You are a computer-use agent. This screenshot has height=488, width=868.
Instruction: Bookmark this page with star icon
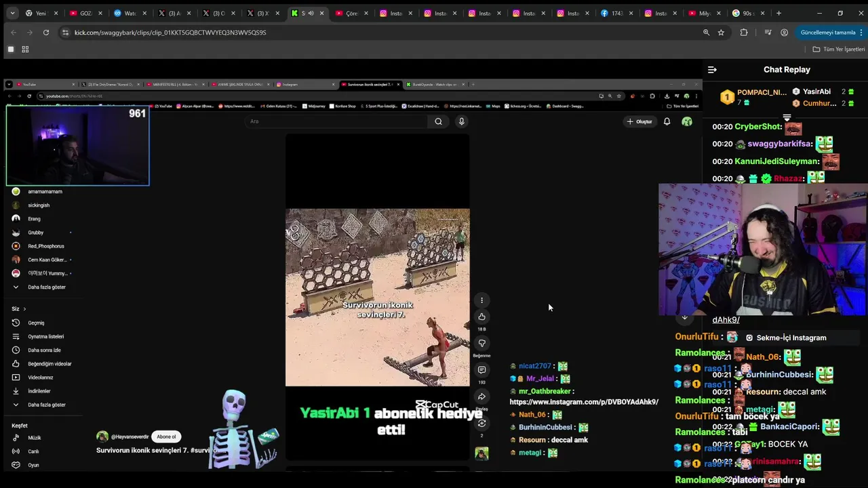[721, 33]
